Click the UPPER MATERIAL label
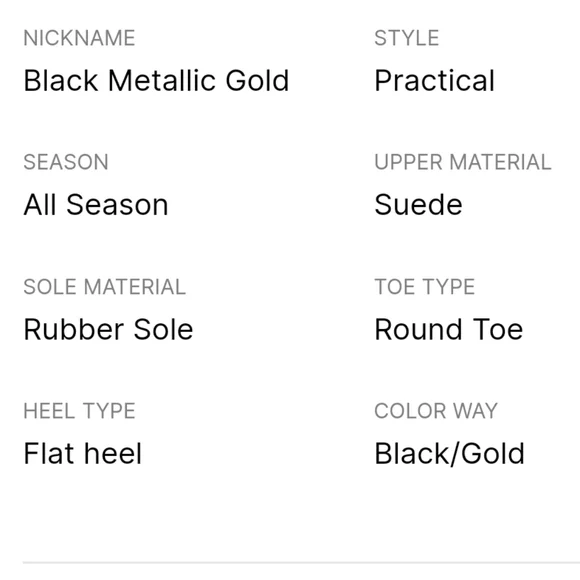580x580 pixels. pyautogui.click(x=463, y=162)
